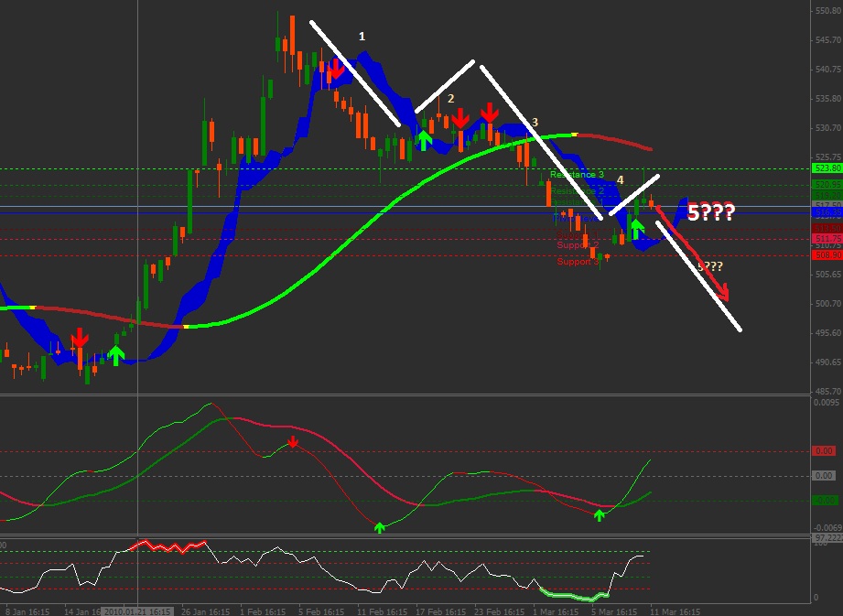Select the dark red 513.50 price tag
Screen dimensions: 843x616
pos(827,229)
